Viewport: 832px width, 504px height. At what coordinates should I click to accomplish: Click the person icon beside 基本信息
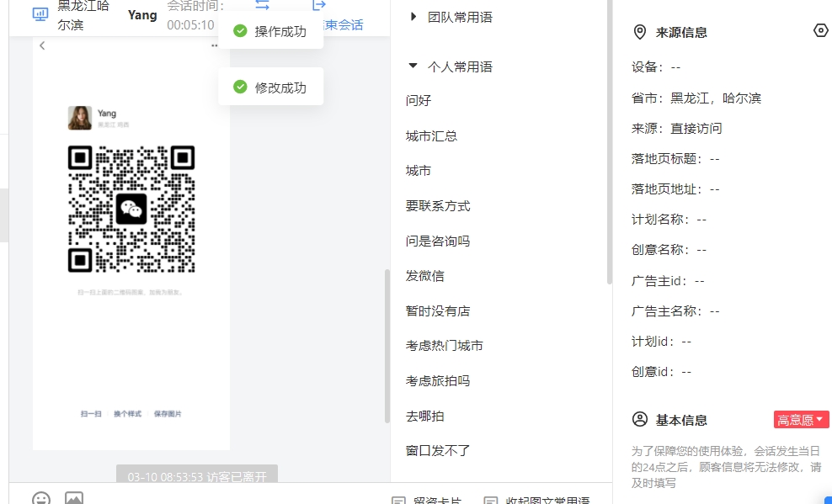[640, 420]
